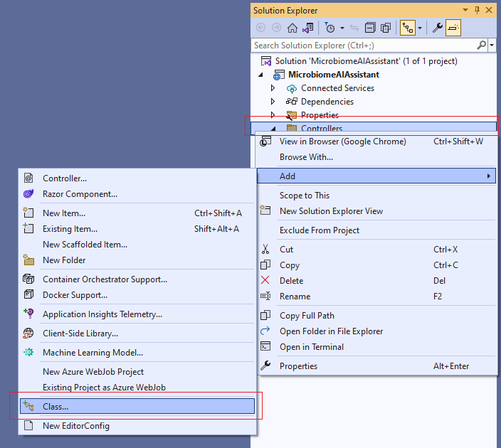Image resolution: width=501 pixels, height=448 pixels.
Task: Open search options dropdown arrow
Action: click(492, 46)
